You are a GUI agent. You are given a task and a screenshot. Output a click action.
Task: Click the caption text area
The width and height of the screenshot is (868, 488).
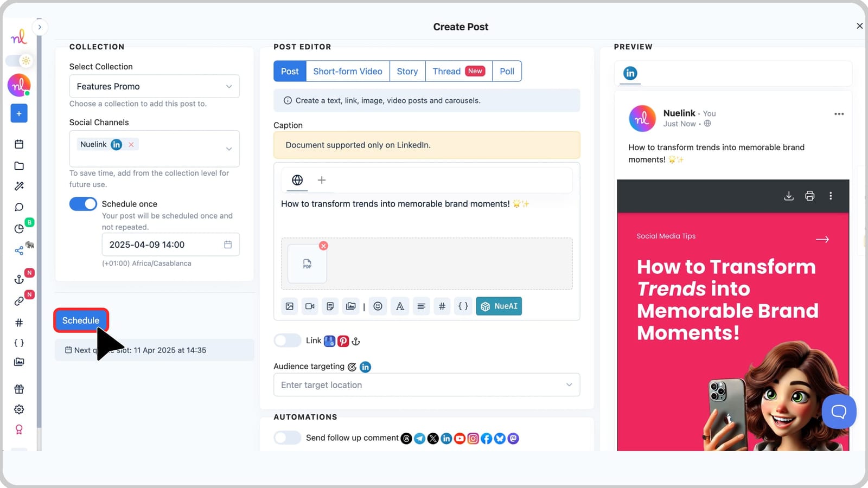click(426, 214)
